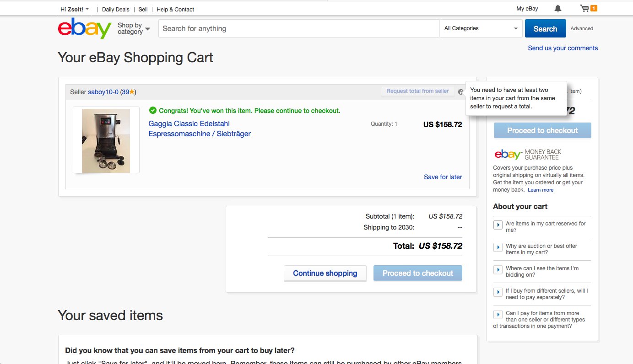This screenshot has height=364, width=633.
Task: Click the espresso machine thumbnail image
Action: pos(106,140)
